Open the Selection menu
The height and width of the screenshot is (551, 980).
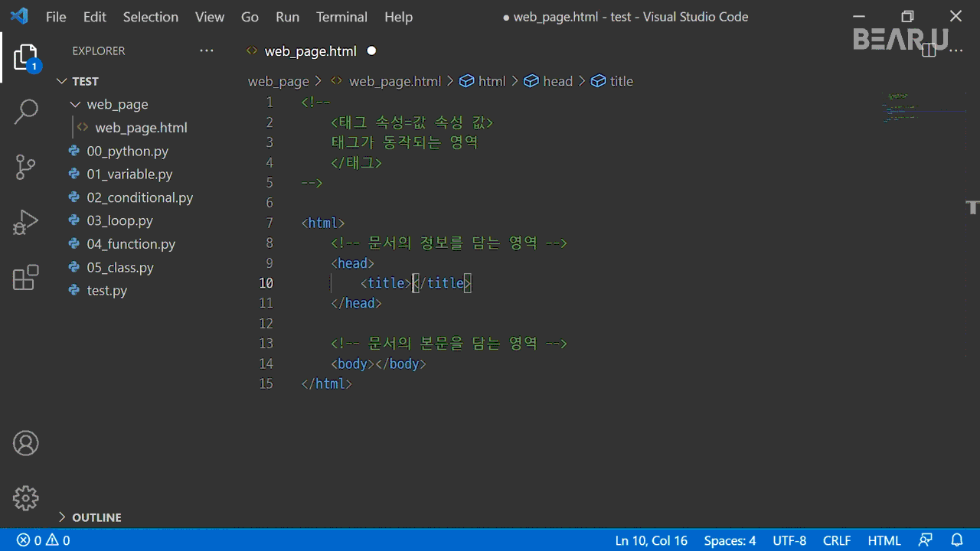pos(150,17)
